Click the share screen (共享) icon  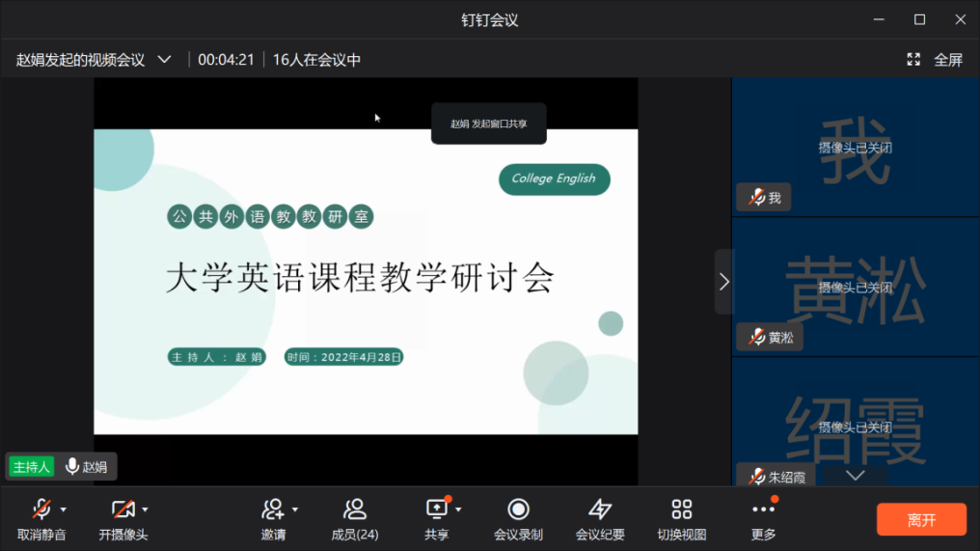pyautogui.click(x=437, y=509)
